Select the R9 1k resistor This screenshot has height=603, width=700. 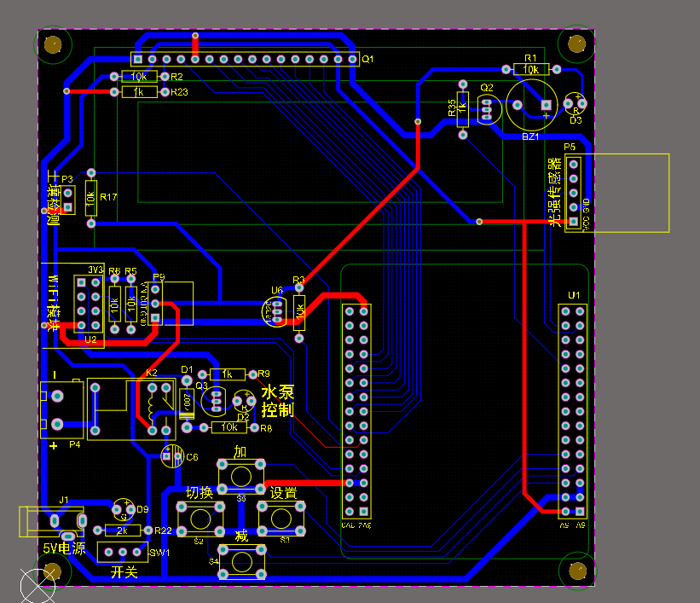(x=228, y=374)
